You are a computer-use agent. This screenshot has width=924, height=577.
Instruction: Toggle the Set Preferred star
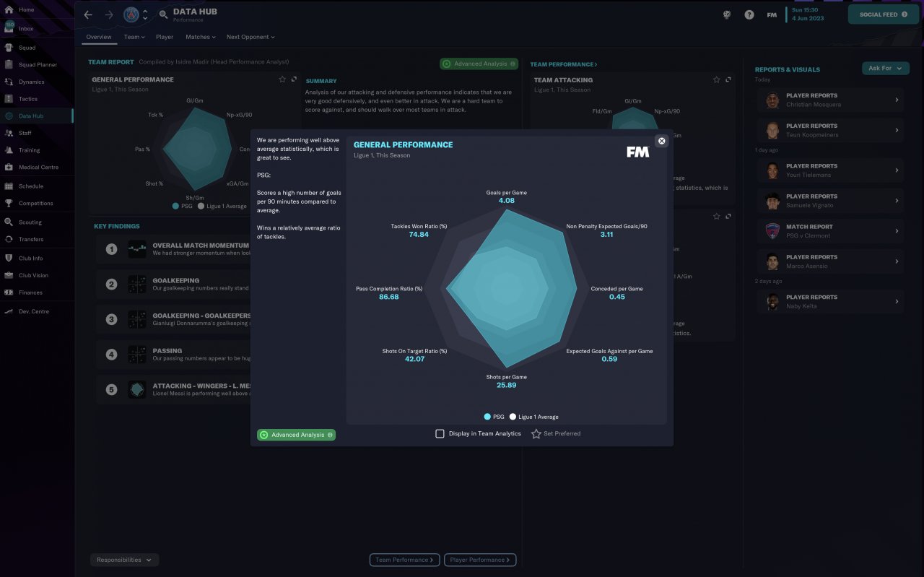[536, 434]
